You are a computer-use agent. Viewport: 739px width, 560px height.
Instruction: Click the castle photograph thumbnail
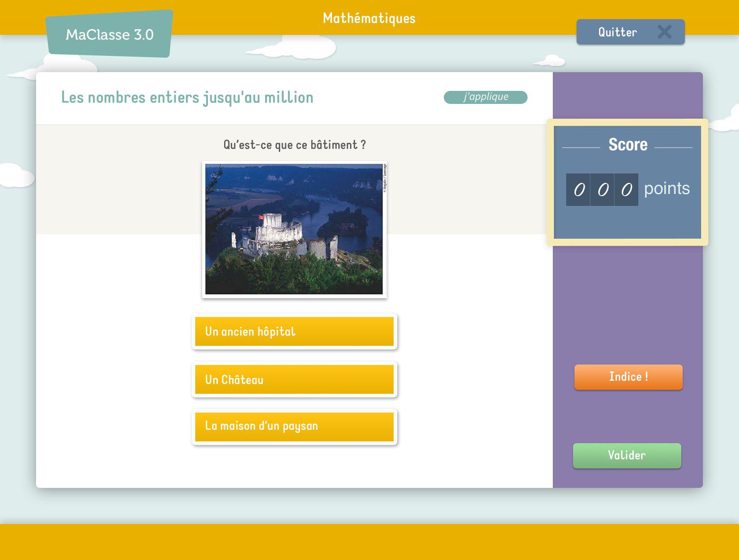pos(294,229)
